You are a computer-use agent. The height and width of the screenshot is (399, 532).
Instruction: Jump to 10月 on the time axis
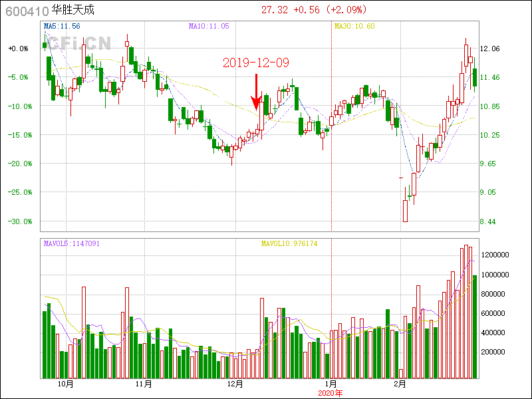pyautogui.click(x=65, y=384)
